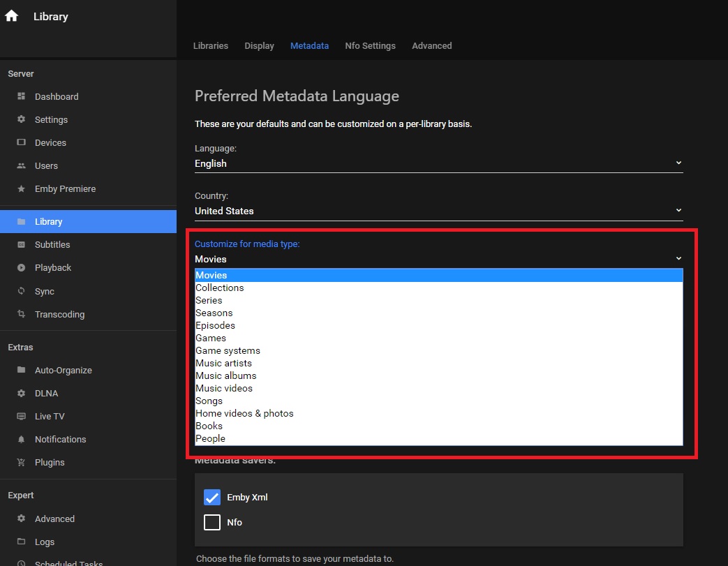Select Episodes in the media type list
Viewport: 728px width, 566px height.
215,325
